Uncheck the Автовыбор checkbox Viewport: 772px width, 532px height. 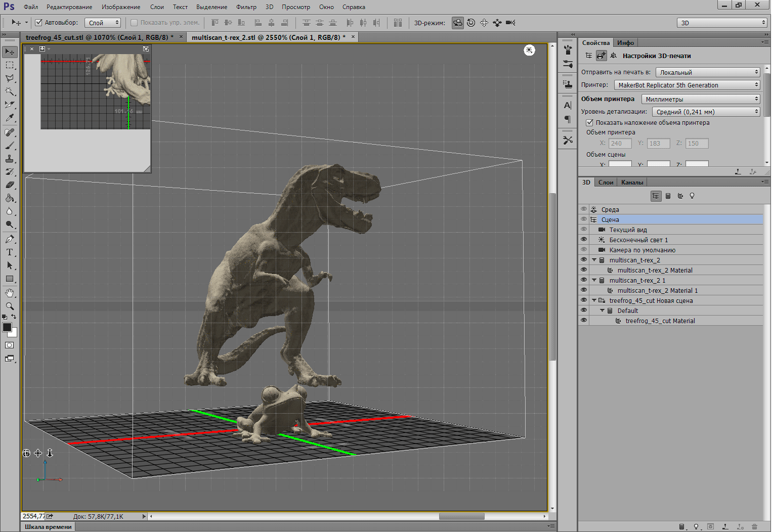coord(39,23)
